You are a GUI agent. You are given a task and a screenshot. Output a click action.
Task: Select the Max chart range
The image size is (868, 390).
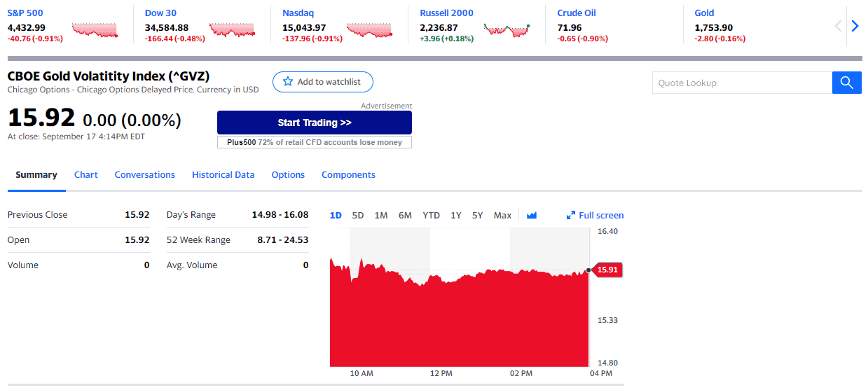pyautogui.click(x=502, y=216)
